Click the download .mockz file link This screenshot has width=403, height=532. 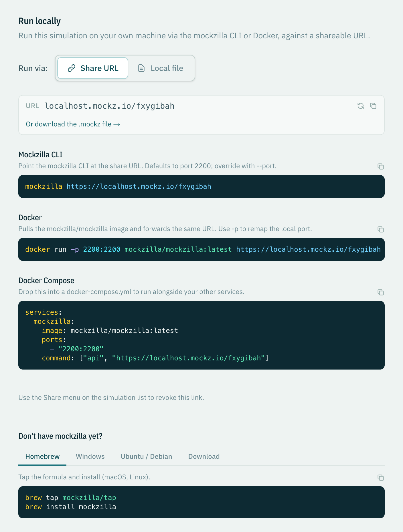coord(73,124)
